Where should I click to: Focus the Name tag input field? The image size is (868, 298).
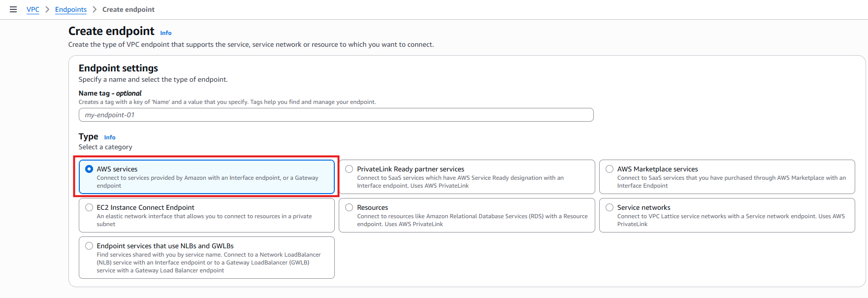pyautogui.click(x=336, y=115)
